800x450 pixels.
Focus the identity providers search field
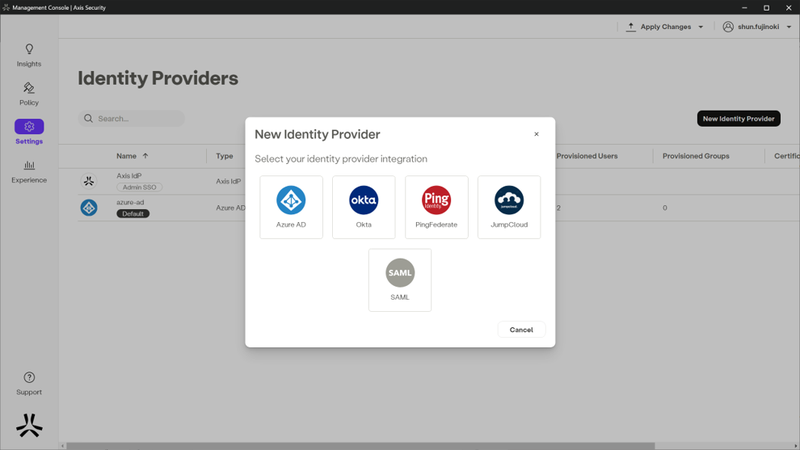coord(132,118)
